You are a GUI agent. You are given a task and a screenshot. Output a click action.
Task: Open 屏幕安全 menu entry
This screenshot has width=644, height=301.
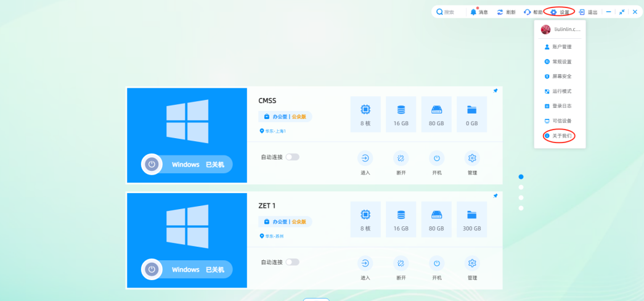[x=558, y=76]
